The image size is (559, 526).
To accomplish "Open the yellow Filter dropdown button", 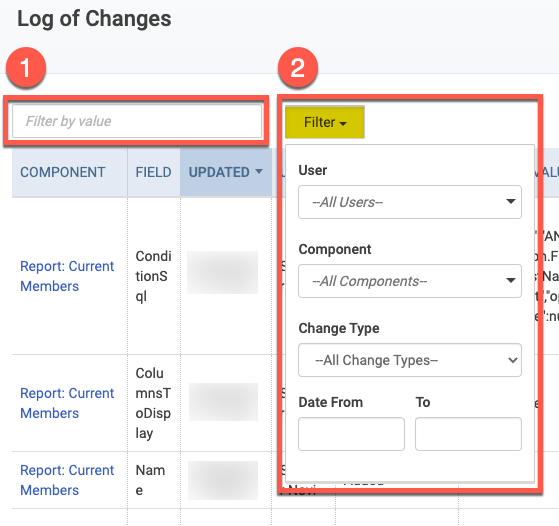I will [x=324, y=122].
